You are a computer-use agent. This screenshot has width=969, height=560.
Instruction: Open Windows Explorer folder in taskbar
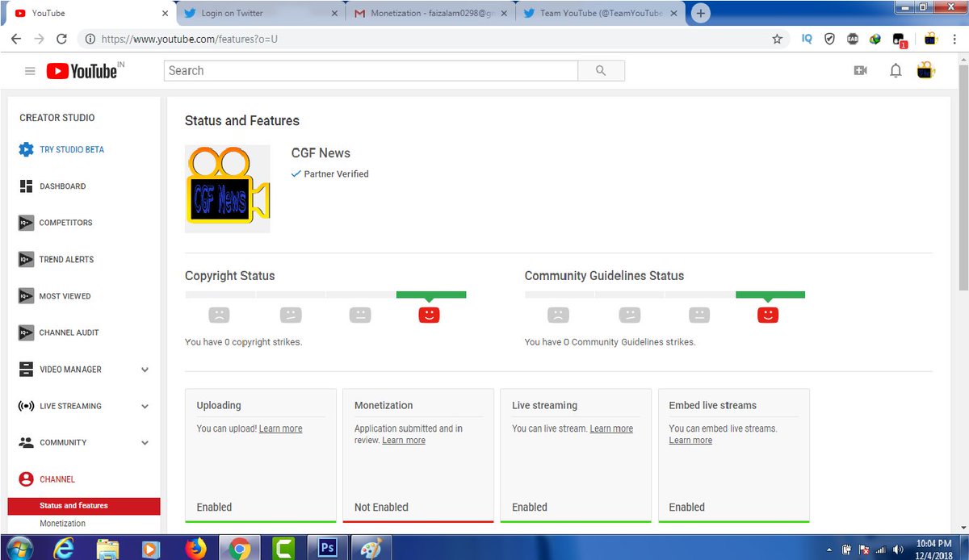[107, 549]
